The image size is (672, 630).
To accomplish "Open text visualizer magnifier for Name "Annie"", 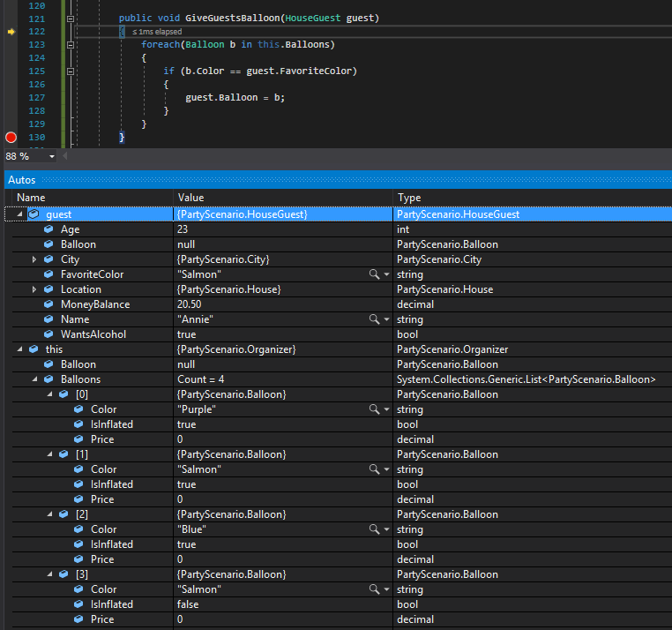I will [x=375, y=319].
